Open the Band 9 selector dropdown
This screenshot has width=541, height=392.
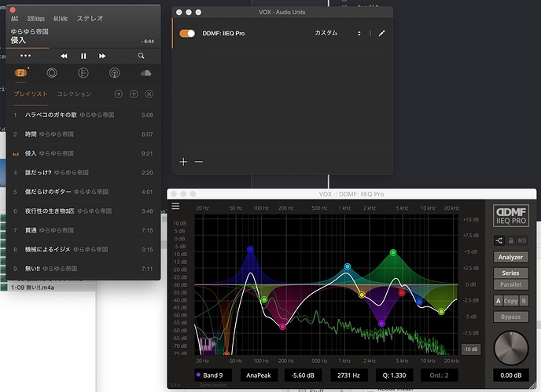(212, 376)
